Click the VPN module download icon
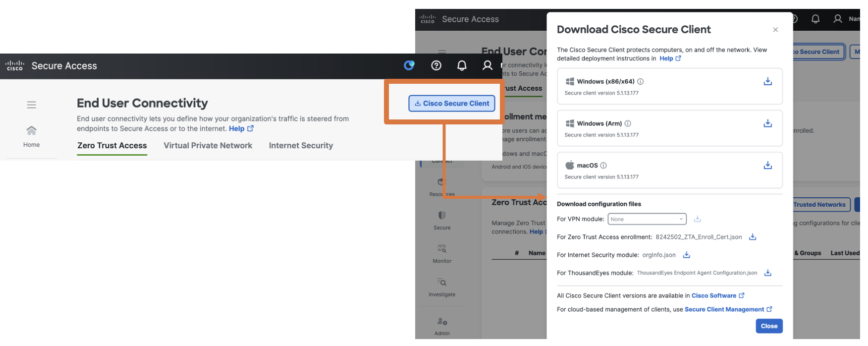This screenshot has height=346, width=868. click(698, 219)
